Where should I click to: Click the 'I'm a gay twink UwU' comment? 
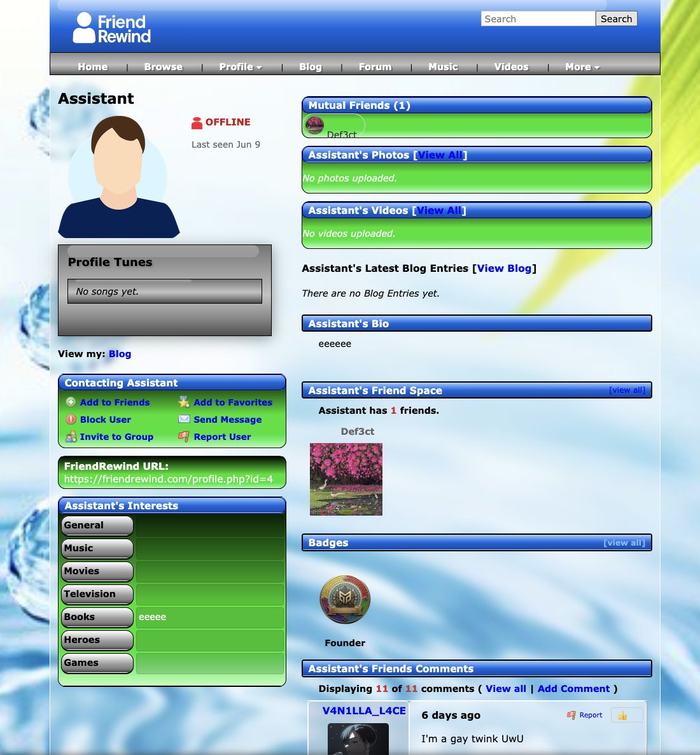(472, 738)
